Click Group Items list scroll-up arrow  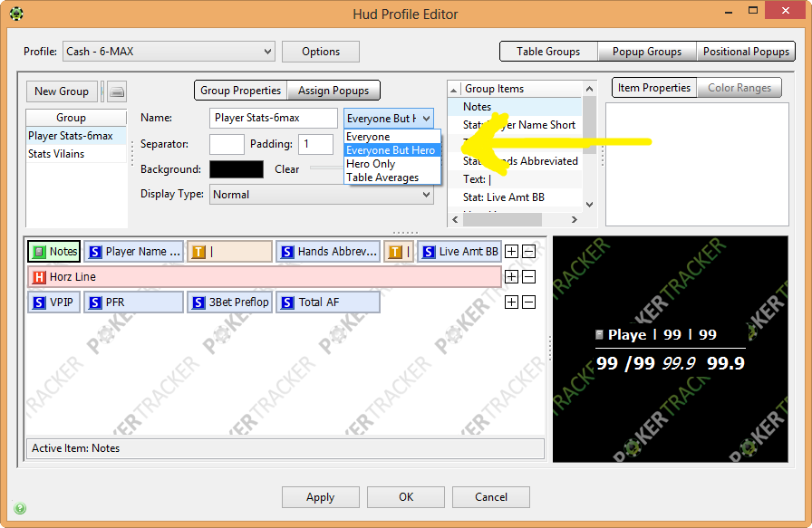[589, 89]
